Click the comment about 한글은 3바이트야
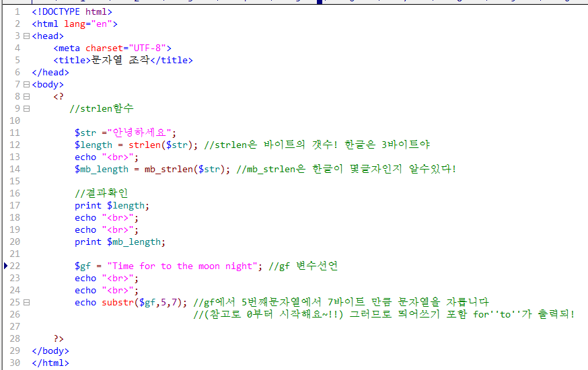 [x=317, y=145]
